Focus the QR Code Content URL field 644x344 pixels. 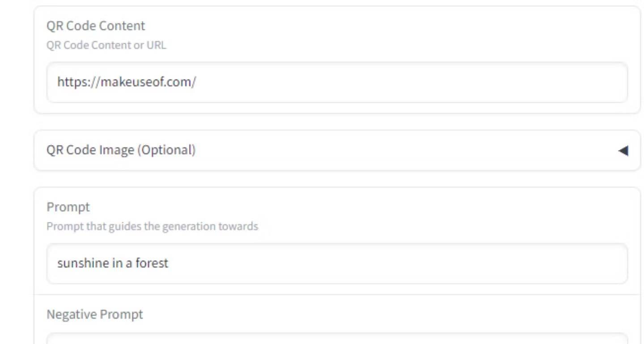pos(337,82)
